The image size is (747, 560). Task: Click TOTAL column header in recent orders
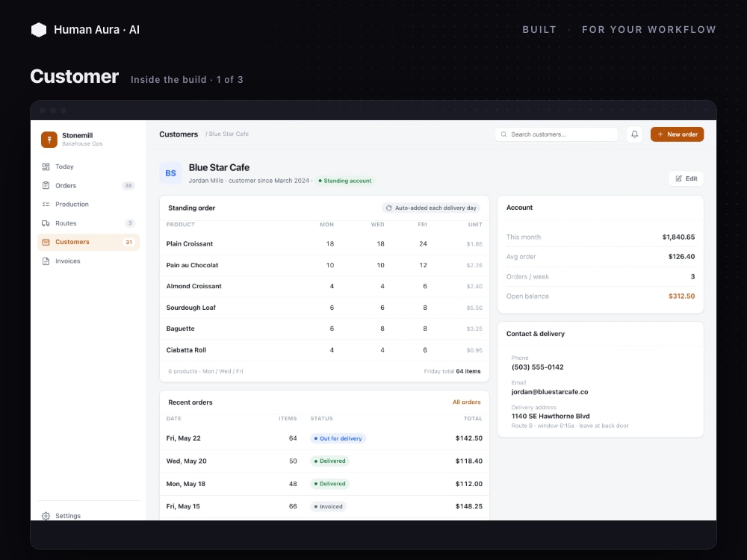473,419
